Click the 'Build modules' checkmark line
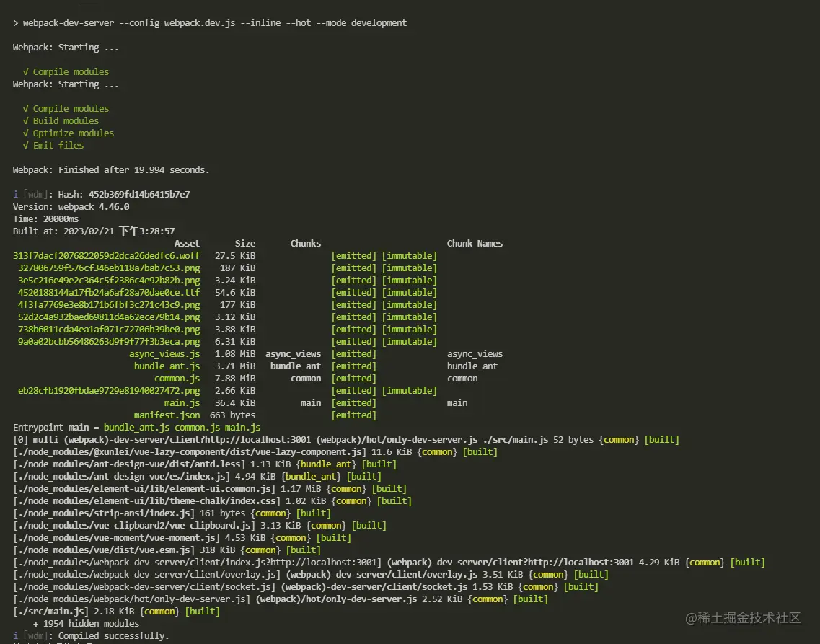 (61, 120)
